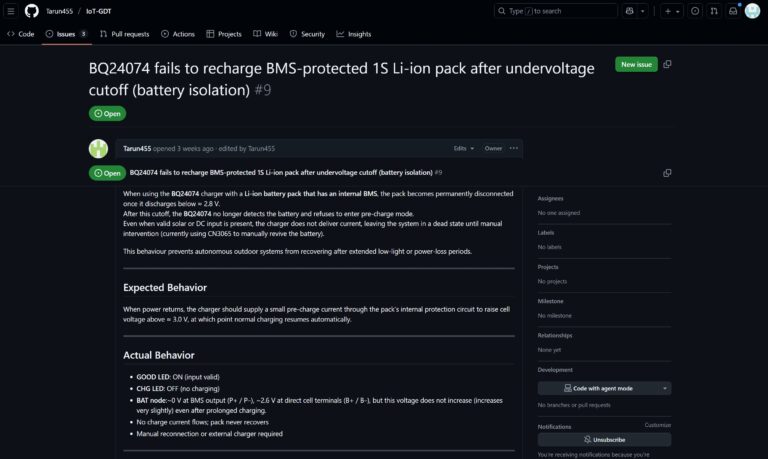
Task: Open the Edits history dropdown
Action: 461,148
